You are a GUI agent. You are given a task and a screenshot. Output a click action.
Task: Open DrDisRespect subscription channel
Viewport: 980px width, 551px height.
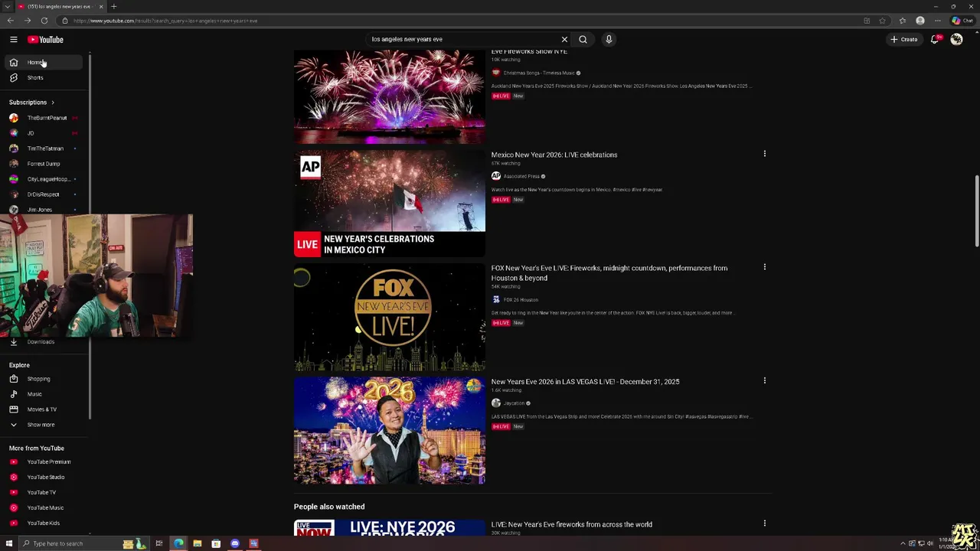click(x=44, y=194)
